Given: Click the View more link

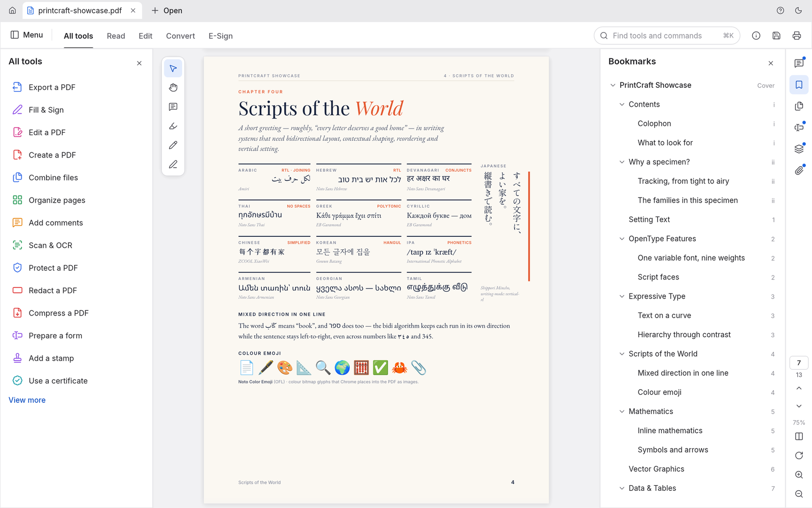Looking at the screenshot, I should click(x=27, y=400).
